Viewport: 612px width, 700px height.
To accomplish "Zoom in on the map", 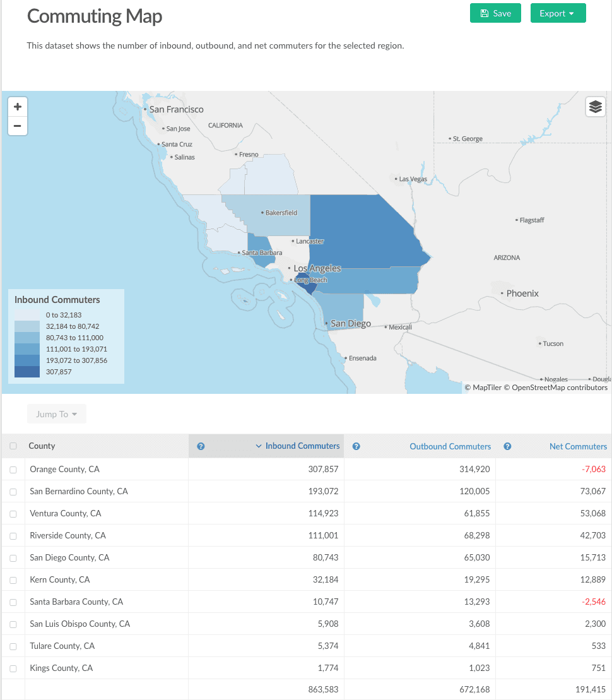I will pos(17,107).
